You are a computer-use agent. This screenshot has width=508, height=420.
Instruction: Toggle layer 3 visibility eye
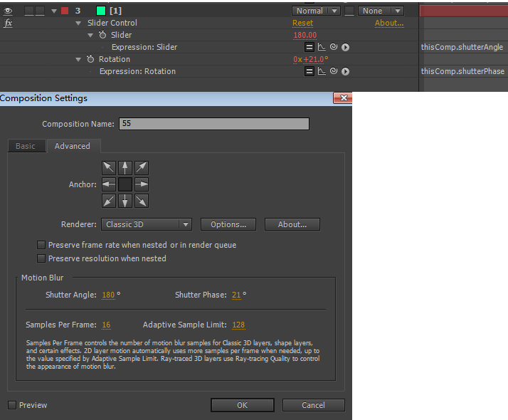(x=9, y=11)
